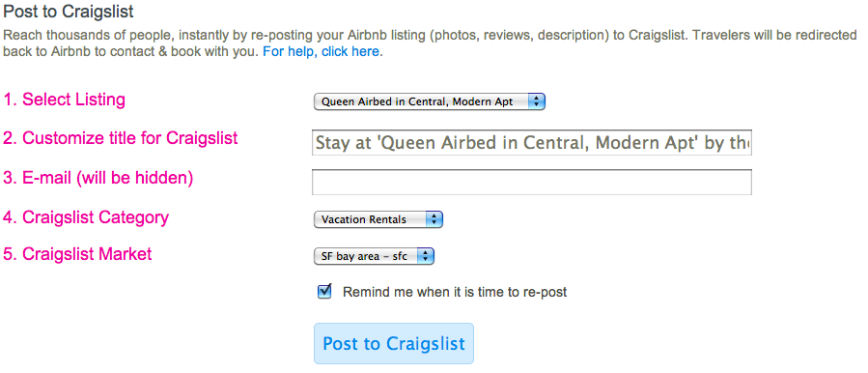Click the '4. Craigslist Category' label
The image size is (868, 373).
click(x=86, y=217)
